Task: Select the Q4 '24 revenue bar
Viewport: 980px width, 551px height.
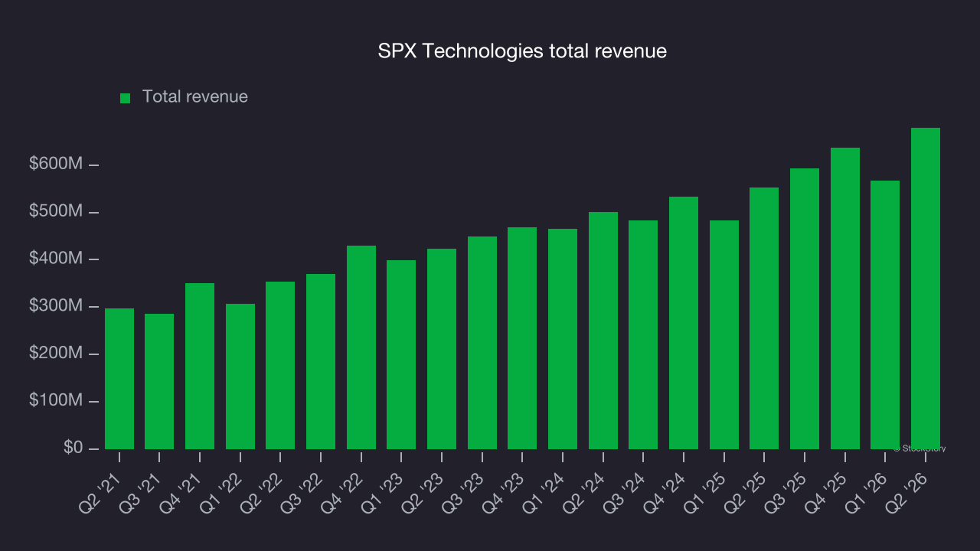Action: pyautogui.click(x=684, y=323)
